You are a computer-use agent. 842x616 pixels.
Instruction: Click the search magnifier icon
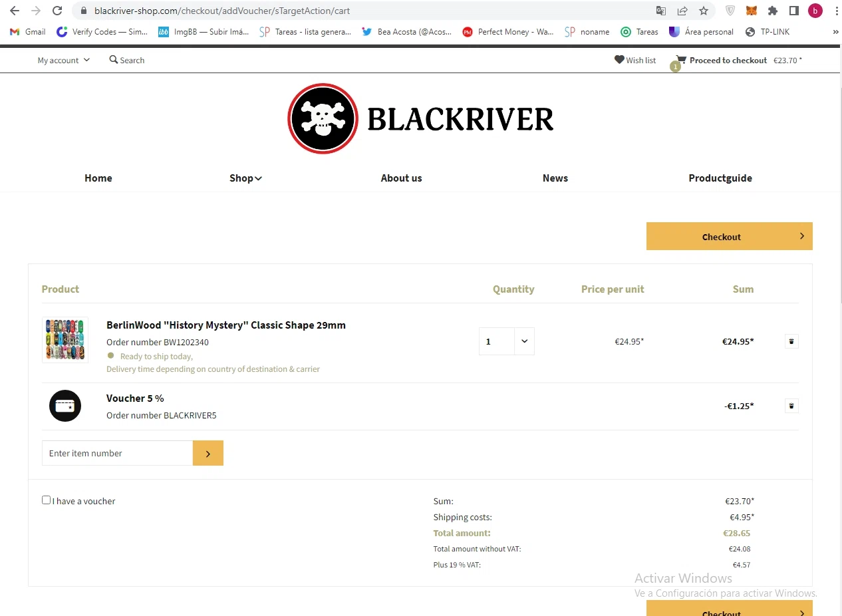pyautogui.click(x=114, y=60)
